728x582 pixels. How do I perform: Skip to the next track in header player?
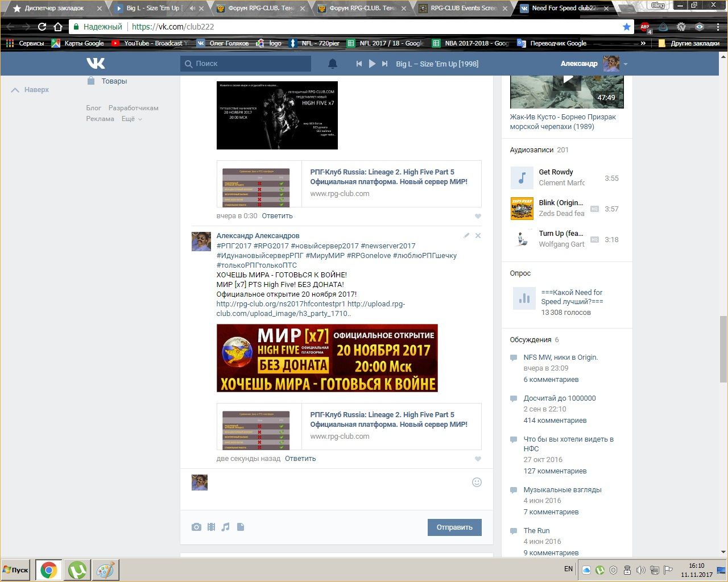click(x=385, y=64)
